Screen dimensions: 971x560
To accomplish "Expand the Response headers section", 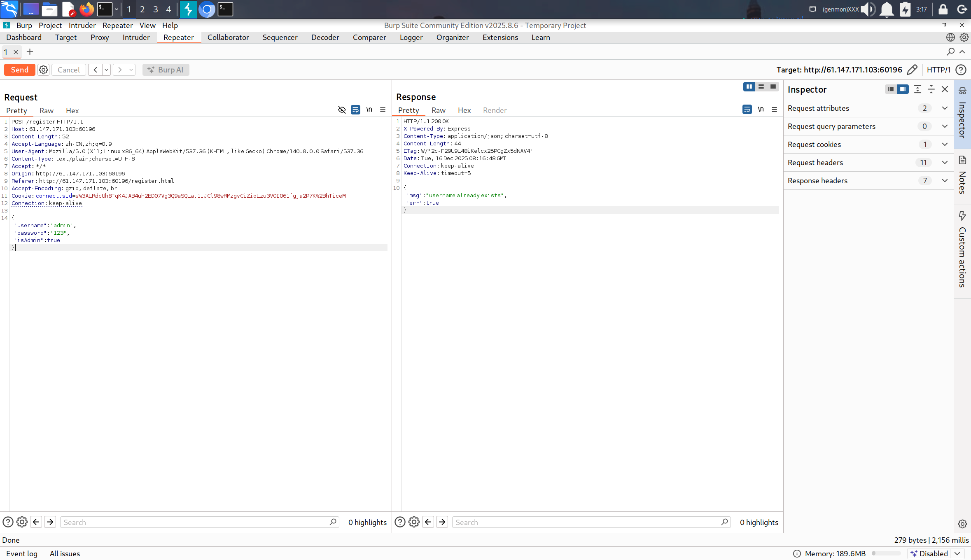I will point(945,180).
